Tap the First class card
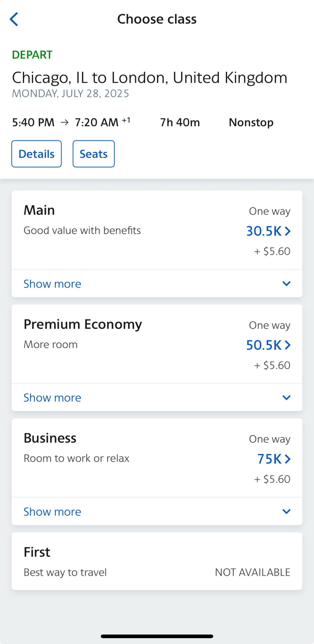The width and height of the screenshot is (314, 644). click(157, 561)
